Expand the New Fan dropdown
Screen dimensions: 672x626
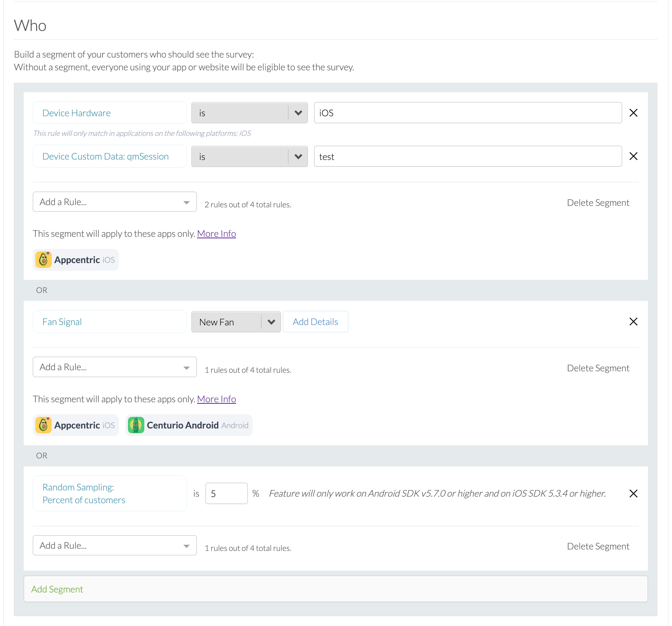(236, 322)
